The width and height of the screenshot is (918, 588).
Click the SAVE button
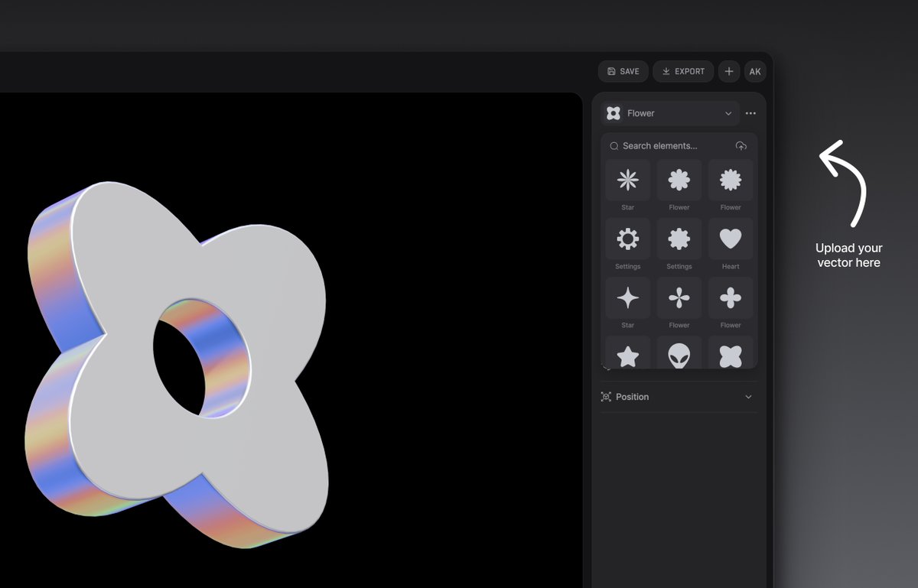click(623, 71)
